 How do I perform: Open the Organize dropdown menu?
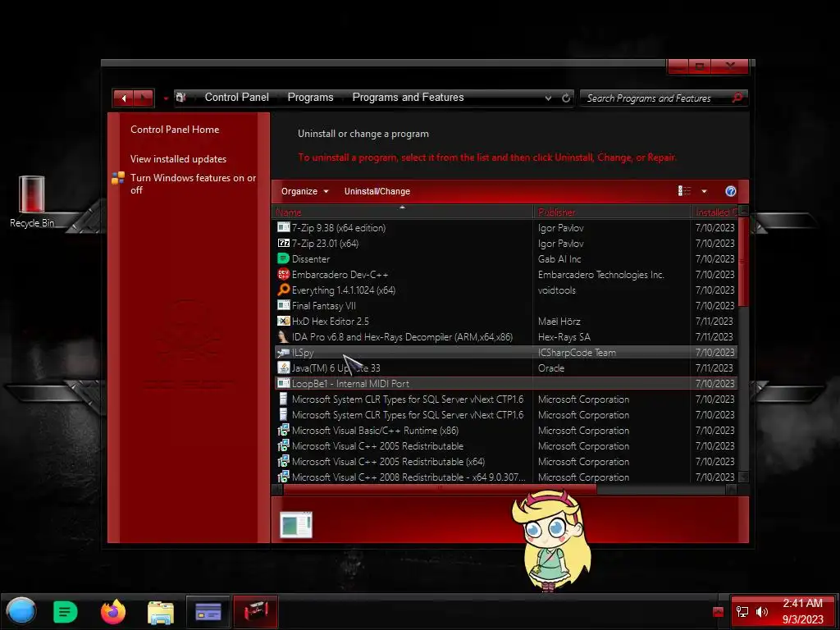pyautogui.click(x=305, y=191)
